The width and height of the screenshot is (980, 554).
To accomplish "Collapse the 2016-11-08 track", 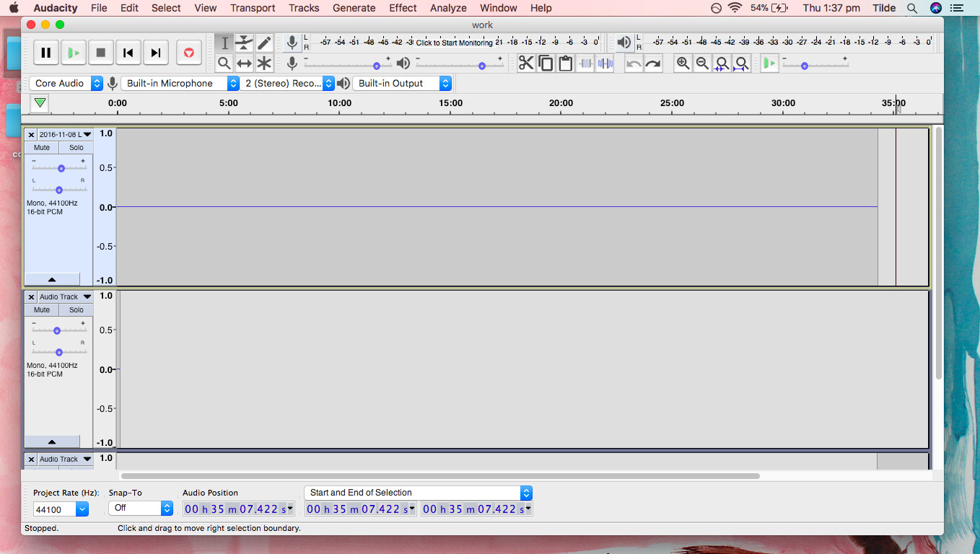I will 52,279.
